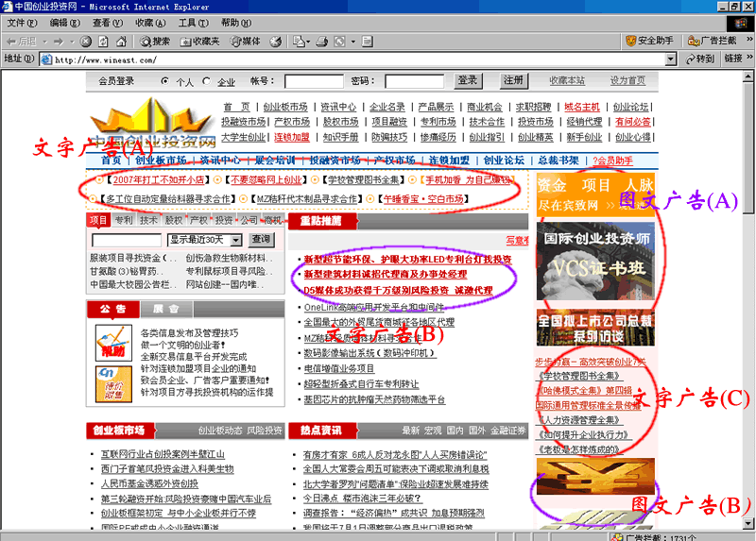Open the Back button history dropdown arrow
Image resolution: width=756 pixels, height=541 pixels.
click(x=44, y=42)
